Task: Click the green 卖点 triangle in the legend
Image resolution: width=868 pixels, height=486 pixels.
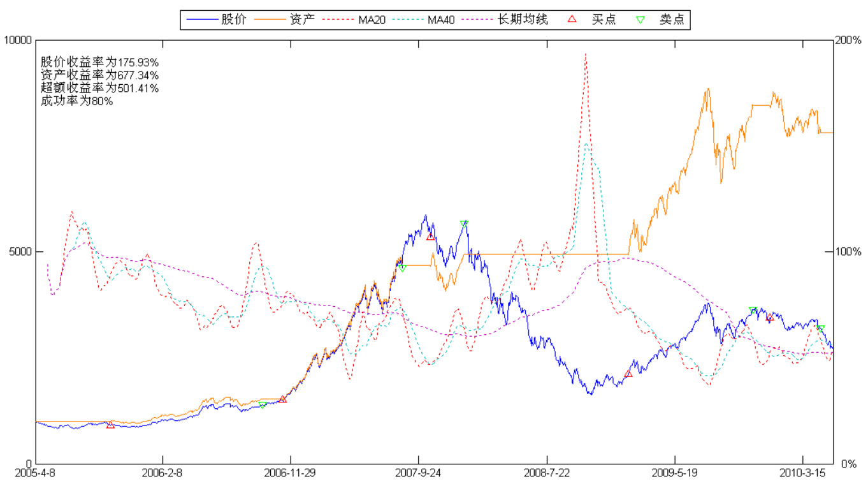Action: pyautogui.click(x=640, y=20)
